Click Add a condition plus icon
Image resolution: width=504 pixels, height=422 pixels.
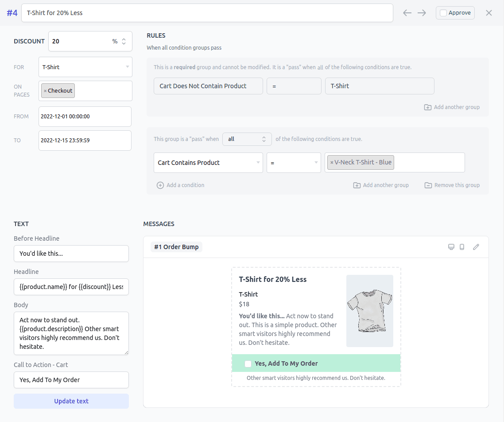point(160,185)
